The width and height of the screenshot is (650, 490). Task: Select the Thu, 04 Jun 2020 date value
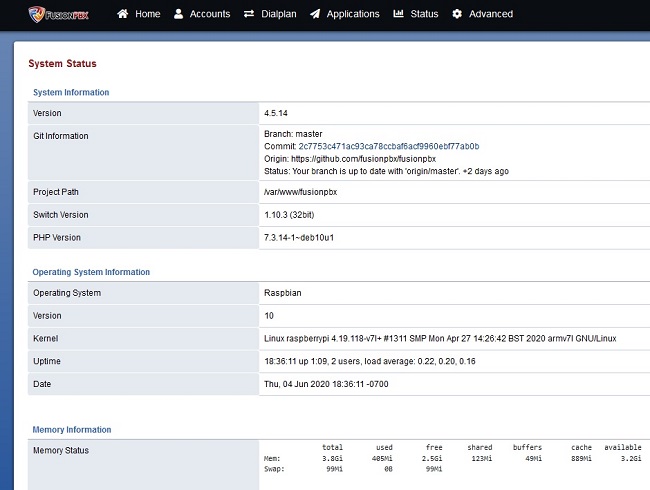pyautogui.click(x=326, y=384)
